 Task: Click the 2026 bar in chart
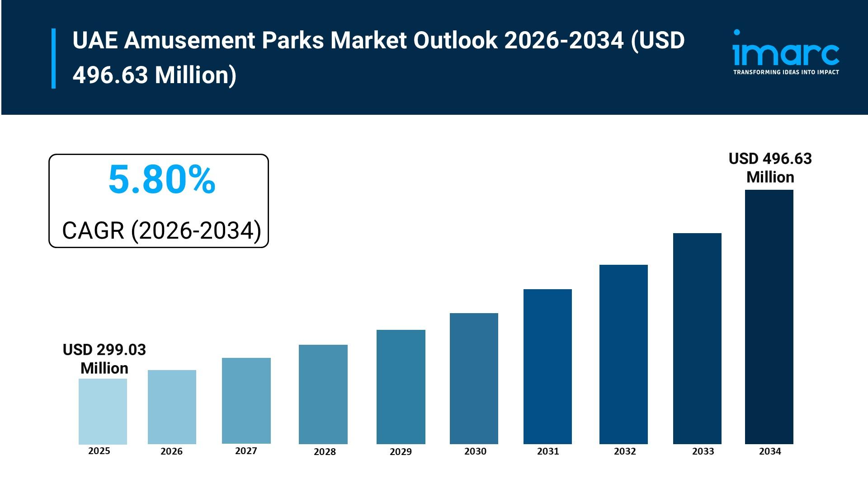[x=172, y=407]
